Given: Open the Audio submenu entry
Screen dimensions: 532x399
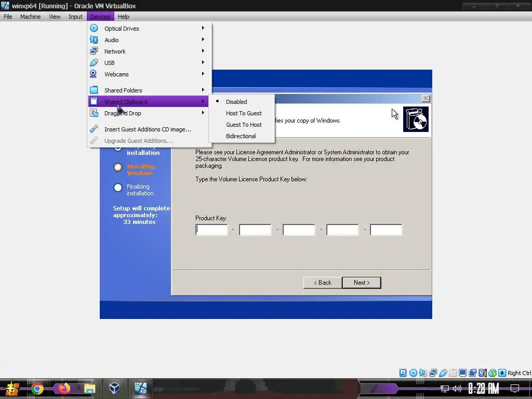Looking at the screenshot, I should (149, 40).
